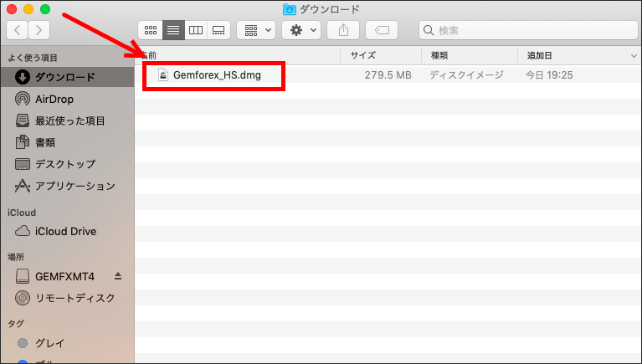Zoom the Finder window with green button
Viewport: 642px width, 364px height.
point(45,9)
